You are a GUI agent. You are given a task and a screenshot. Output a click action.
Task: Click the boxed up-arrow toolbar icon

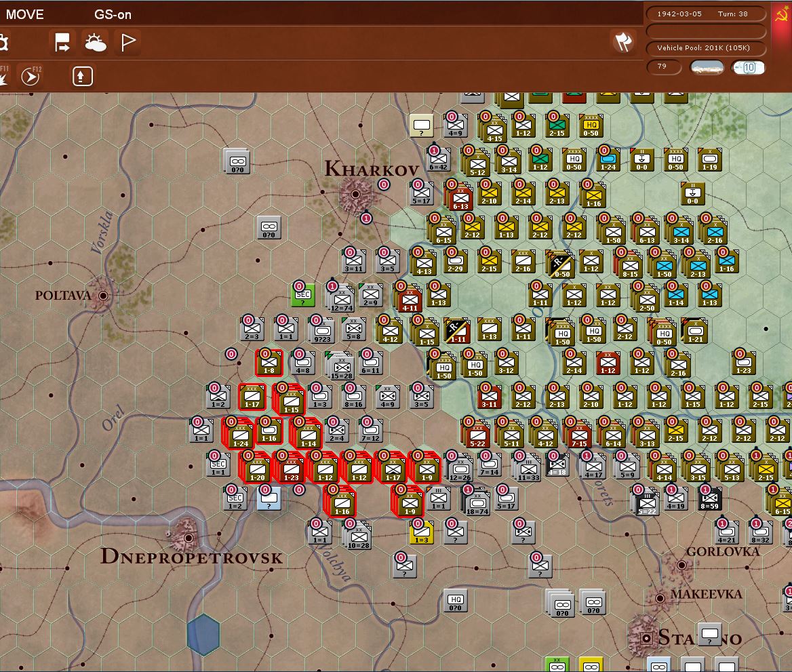point(82,77)
